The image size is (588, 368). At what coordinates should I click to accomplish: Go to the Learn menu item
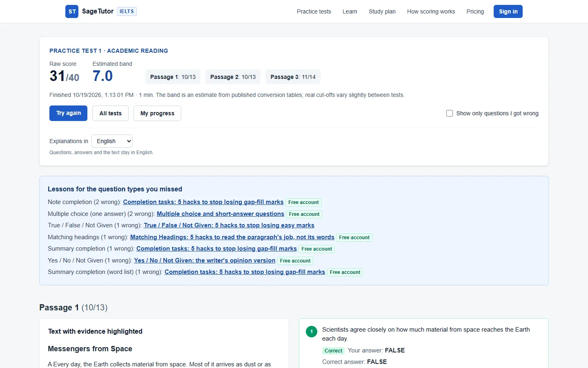(x=350, y=11)
